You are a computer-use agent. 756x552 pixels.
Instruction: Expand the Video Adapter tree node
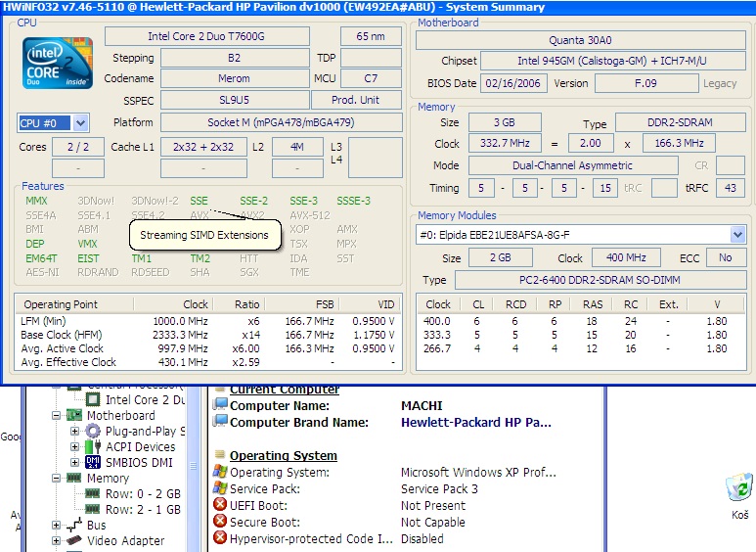(56, 540)
